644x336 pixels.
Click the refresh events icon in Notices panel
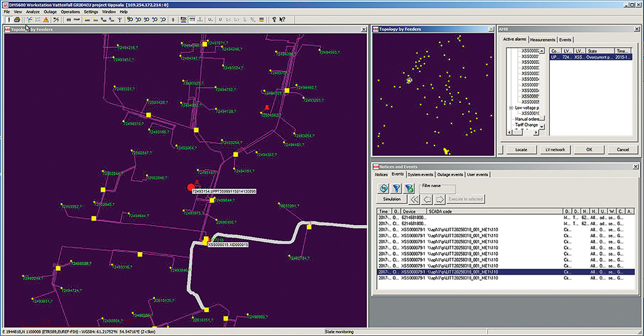click(384, 188)
